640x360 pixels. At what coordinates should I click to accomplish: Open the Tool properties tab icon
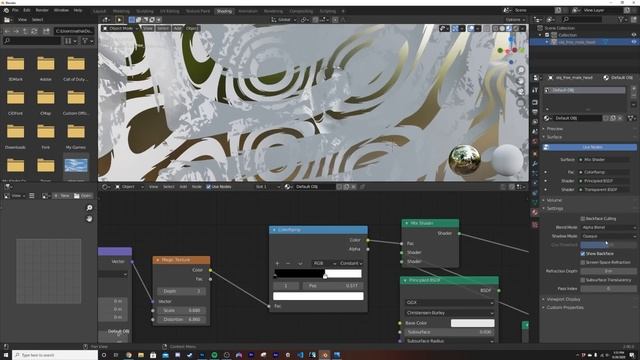535,91
